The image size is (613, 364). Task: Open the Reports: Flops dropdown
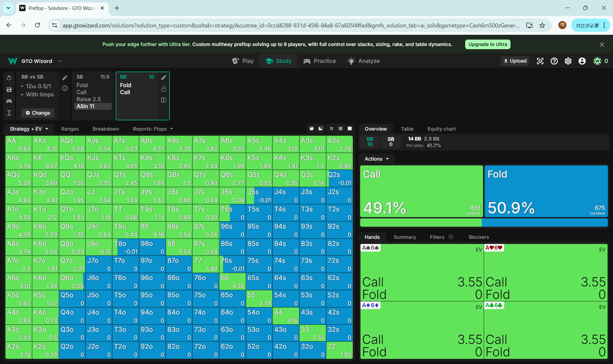[153, 129]
